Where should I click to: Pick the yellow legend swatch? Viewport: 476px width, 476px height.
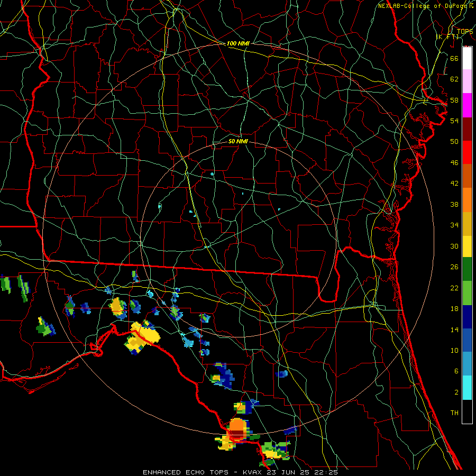pyautogui.click(x=467, y=246)
